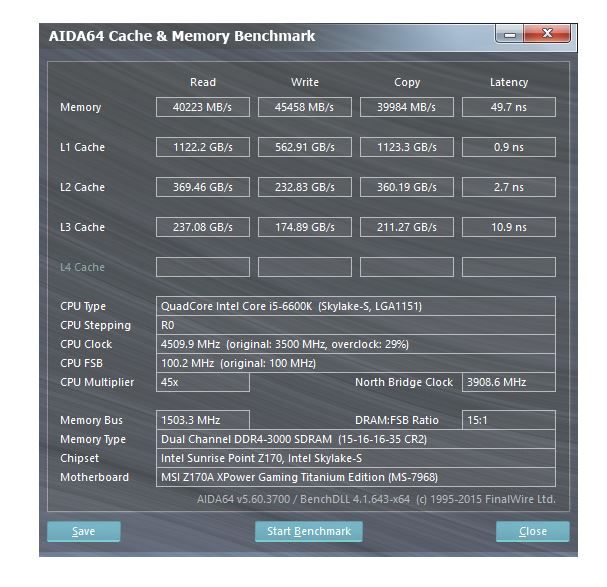Click the Close button at bottom

[533, 531]
